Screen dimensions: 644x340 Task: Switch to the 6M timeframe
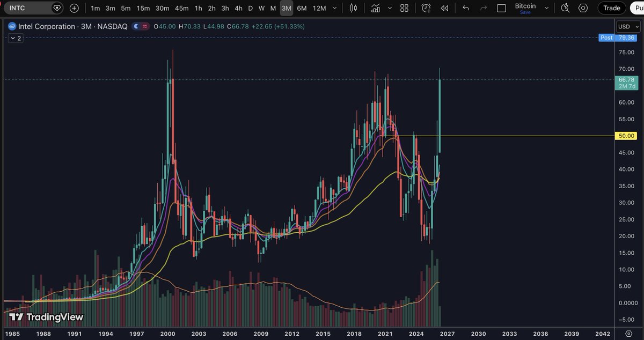(x=302, y=8)
